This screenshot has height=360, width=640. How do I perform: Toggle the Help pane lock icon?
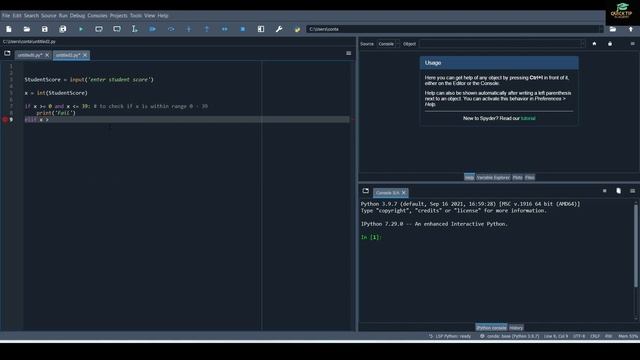tap(610, 44)
